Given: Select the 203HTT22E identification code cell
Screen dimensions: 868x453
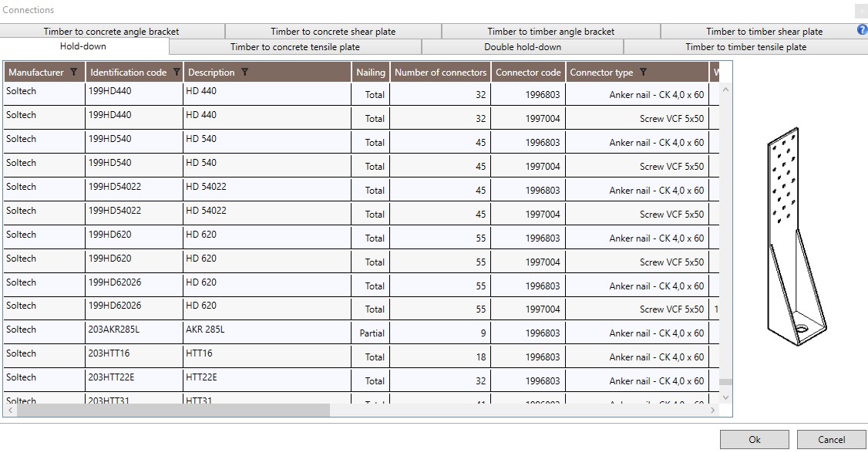Looking at the screenshot, I should tap(135, 380).
